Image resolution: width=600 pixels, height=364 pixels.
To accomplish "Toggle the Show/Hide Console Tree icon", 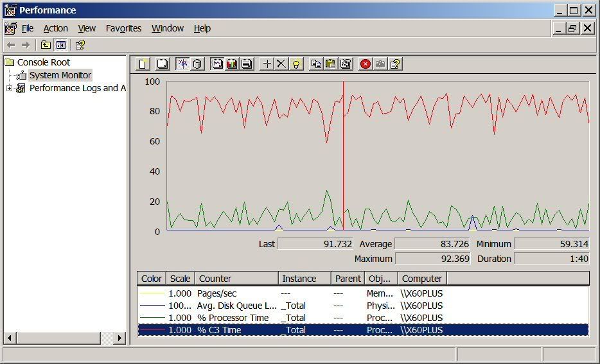I will click(x=61, y=45).
